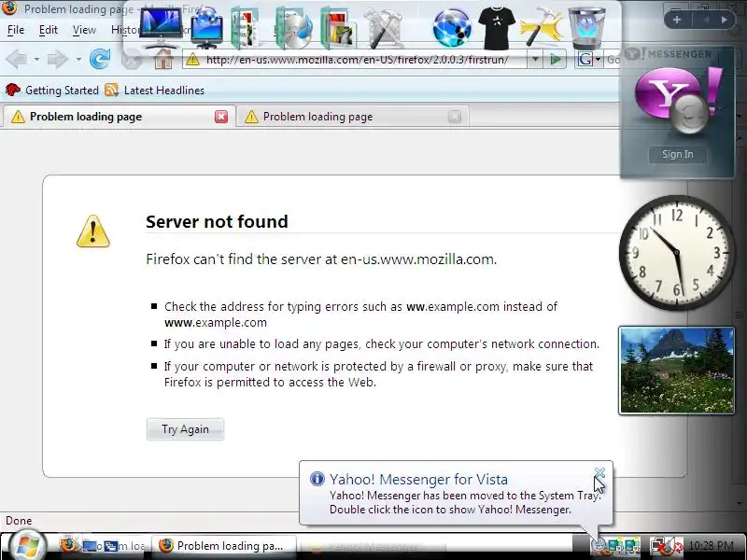Click the volume system tray icon

click(674, 545)
